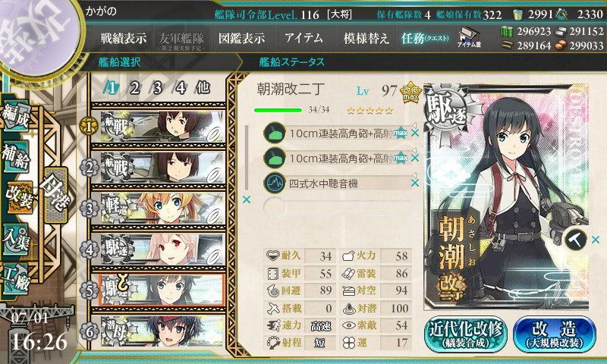The height and width of the screenshot is (364, 607).
Task: Open the 補給 resupply icon
Action: [16, 156]
